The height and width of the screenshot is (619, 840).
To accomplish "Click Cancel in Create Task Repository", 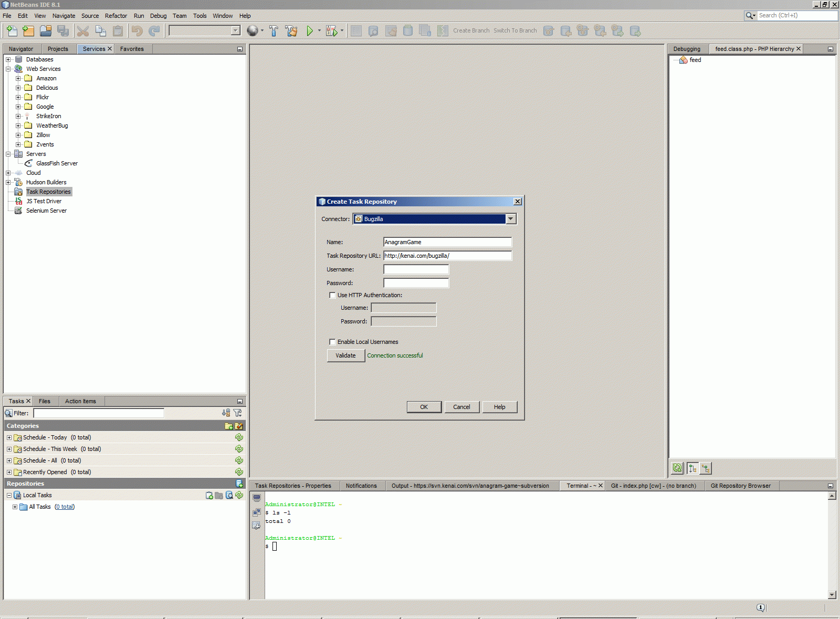I will point(461,407).
